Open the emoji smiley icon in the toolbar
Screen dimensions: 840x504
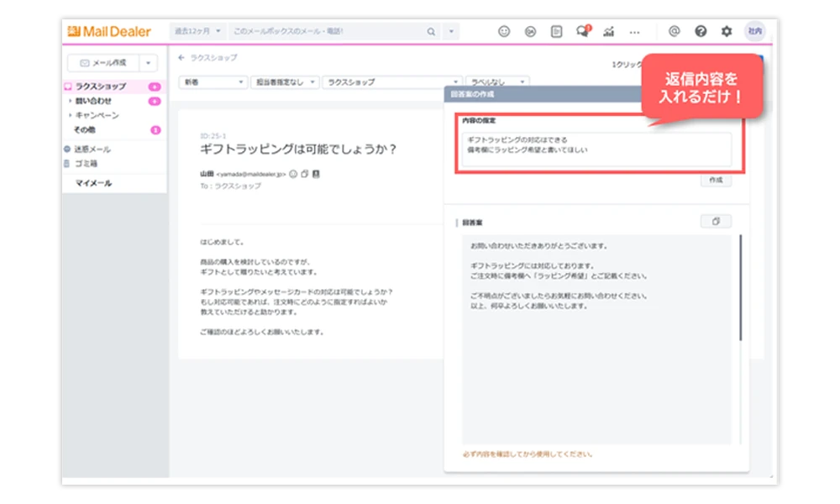pyautogui.click(x=504, y=30)
